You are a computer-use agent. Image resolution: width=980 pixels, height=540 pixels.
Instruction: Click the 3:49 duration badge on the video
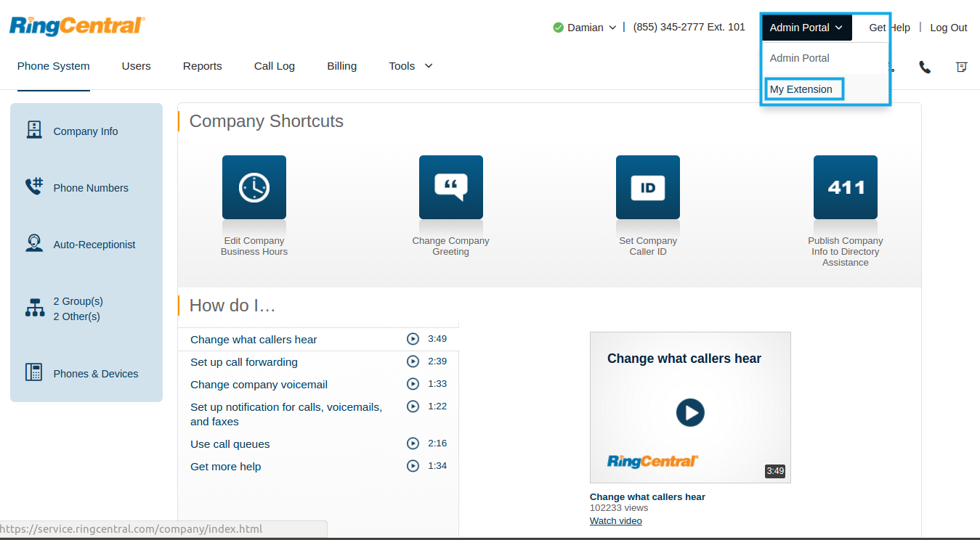[775, 471]
